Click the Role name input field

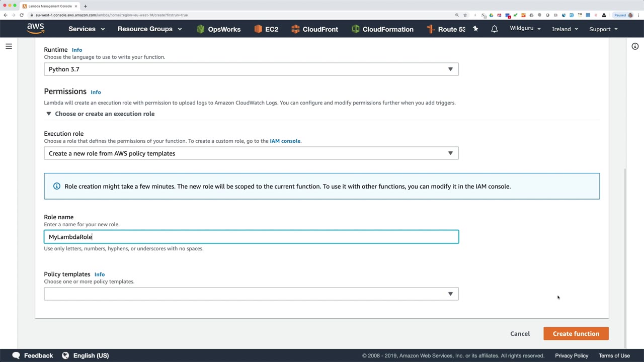click(251, 237)
